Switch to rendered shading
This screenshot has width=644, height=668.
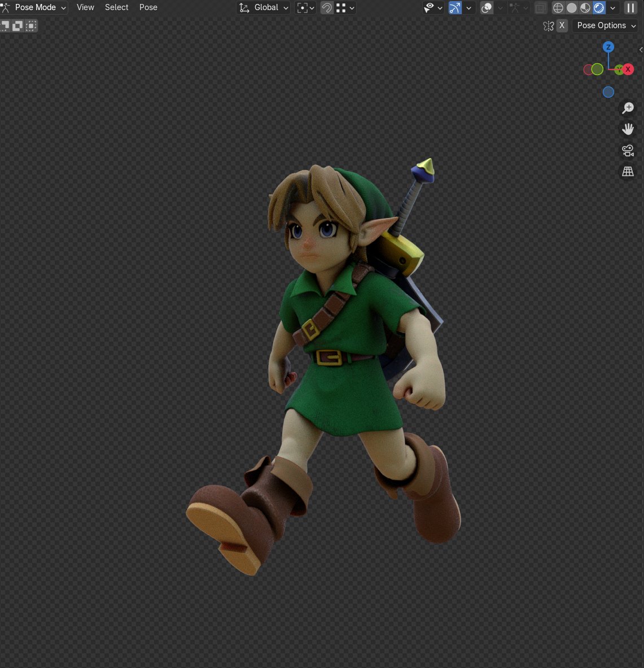(599, 8)
